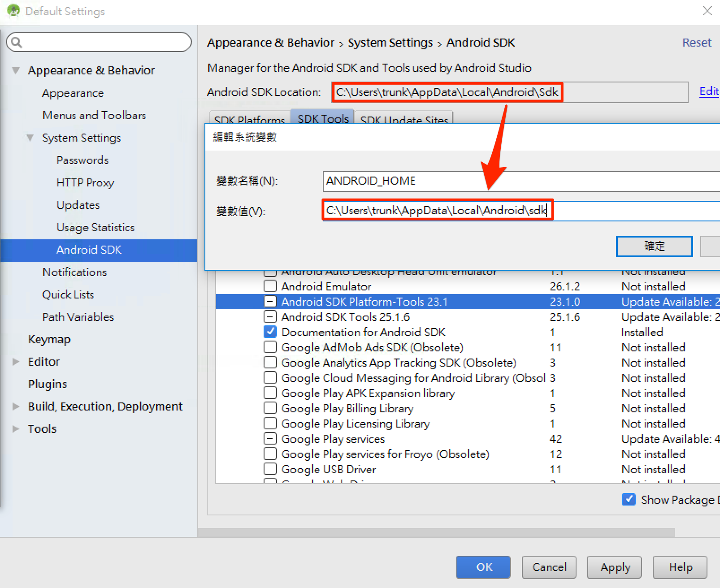The height and width of the screenshot is (588, 720).
Task: Click the Cancel button
Action: coord(549,567)
